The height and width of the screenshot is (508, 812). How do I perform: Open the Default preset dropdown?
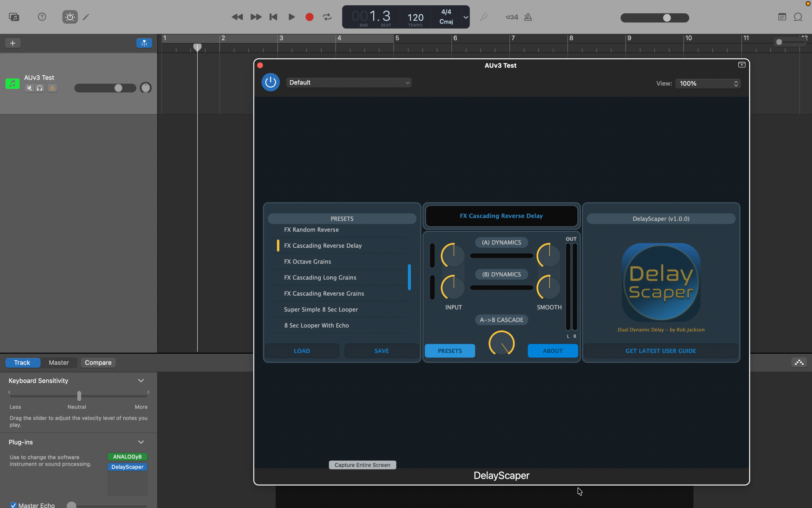pos(349,83)
